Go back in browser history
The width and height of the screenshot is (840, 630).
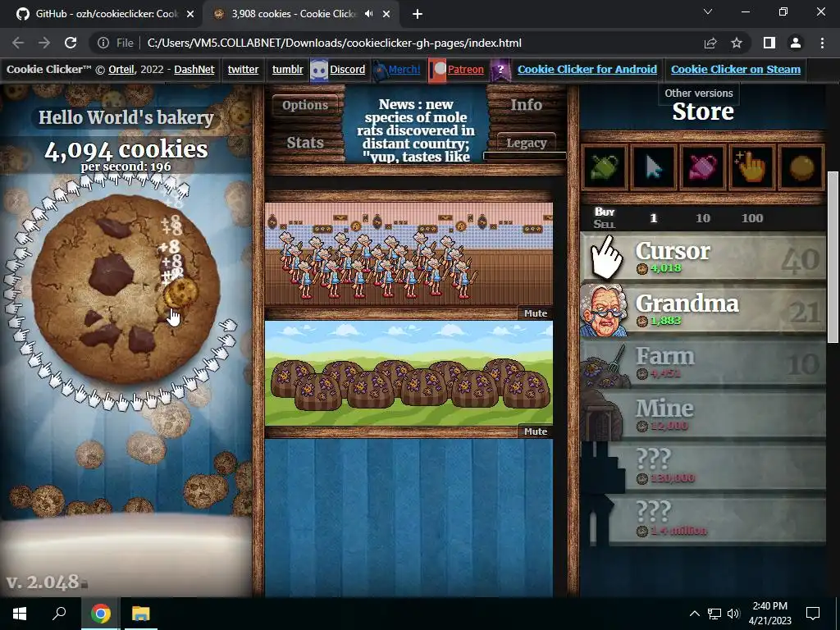pos(18,43)
